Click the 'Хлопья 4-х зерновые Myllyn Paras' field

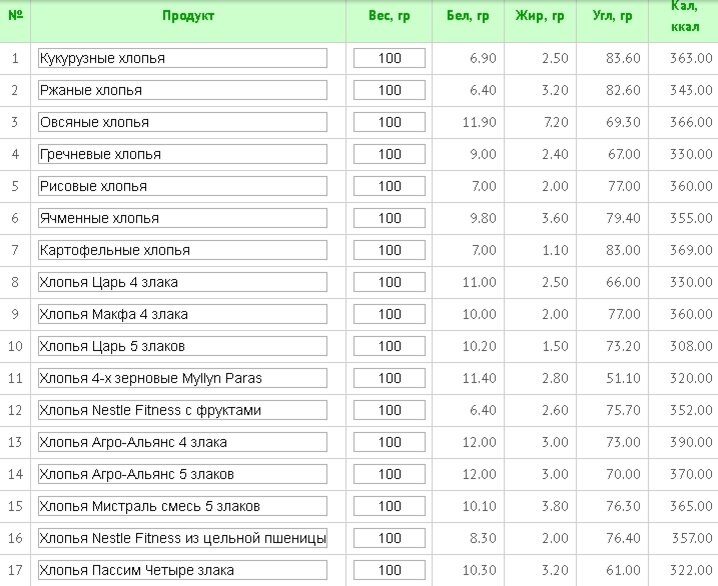pos(183,378)
